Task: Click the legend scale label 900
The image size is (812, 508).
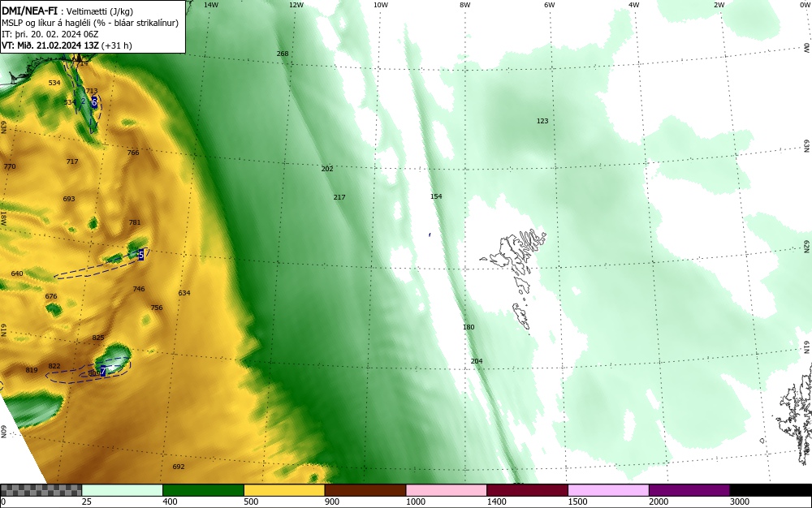Action: [x=332, y=502]
